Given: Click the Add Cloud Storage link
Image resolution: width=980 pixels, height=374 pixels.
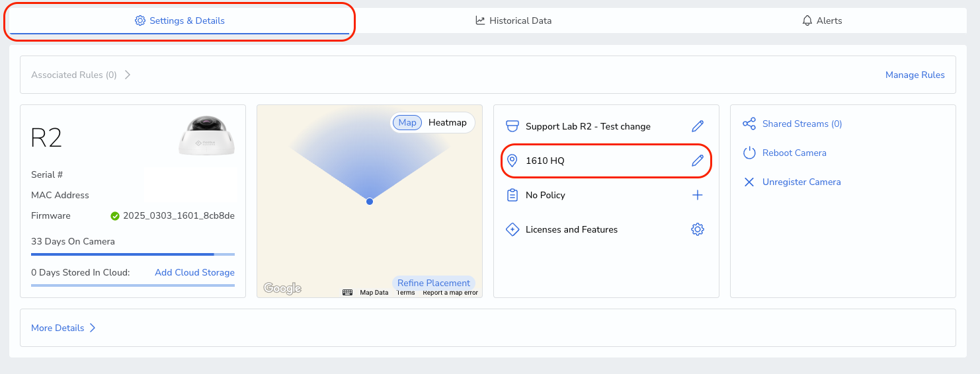Looking at the screenshot, I should tap(194, 272).
